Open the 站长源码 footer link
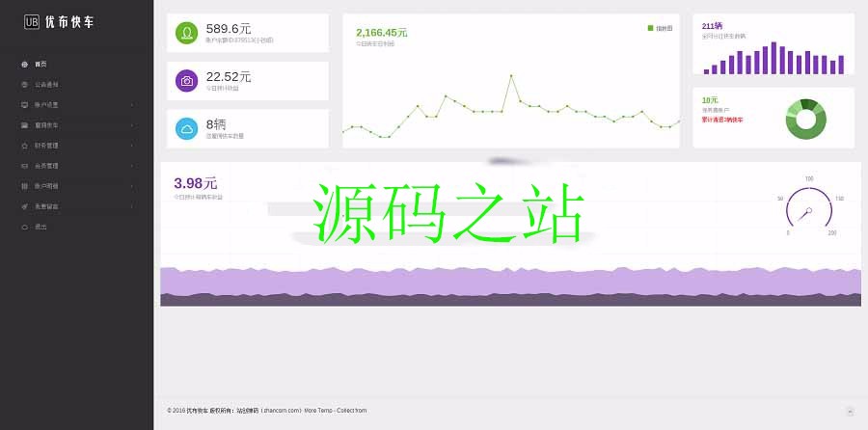Screen dimensions: 868x430 [247, 411]
